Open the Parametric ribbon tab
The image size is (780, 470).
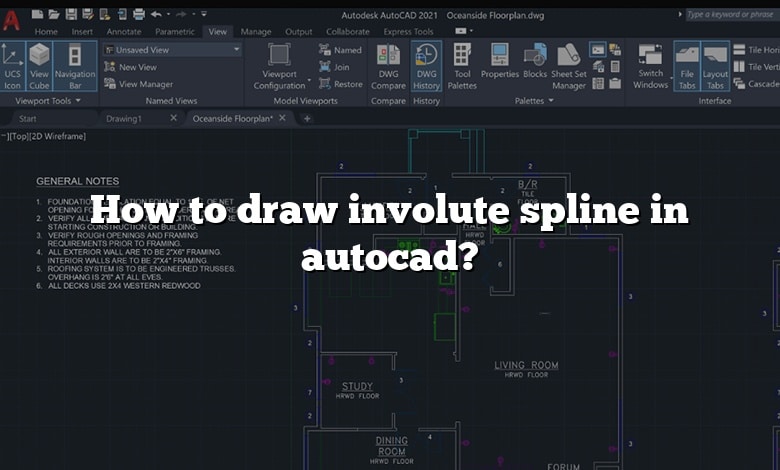pyautogui.click(x=175, y=31)
